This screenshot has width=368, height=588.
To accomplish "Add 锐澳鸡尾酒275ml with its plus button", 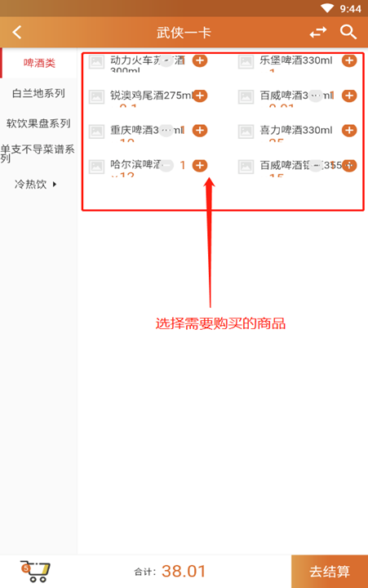I will [x=200, y=96].
